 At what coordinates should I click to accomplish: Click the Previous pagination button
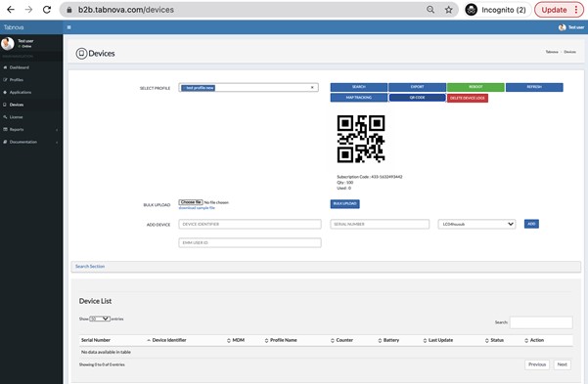[537, 364]
